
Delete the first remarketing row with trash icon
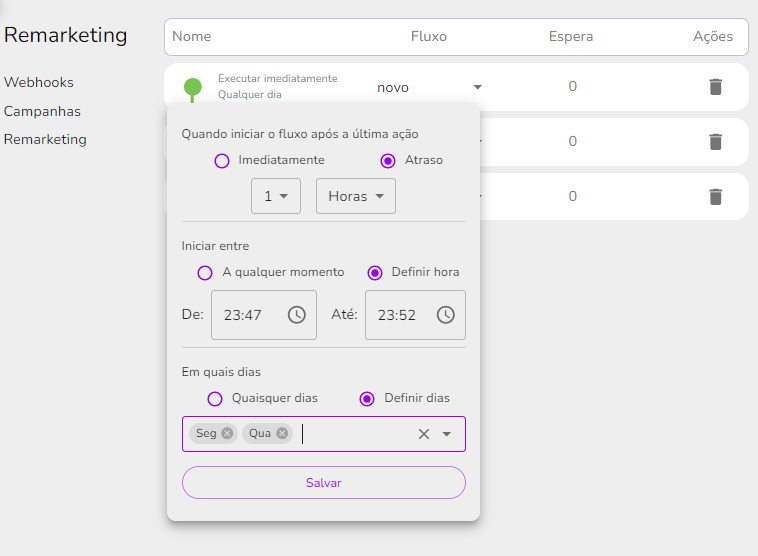coord(715,87)
